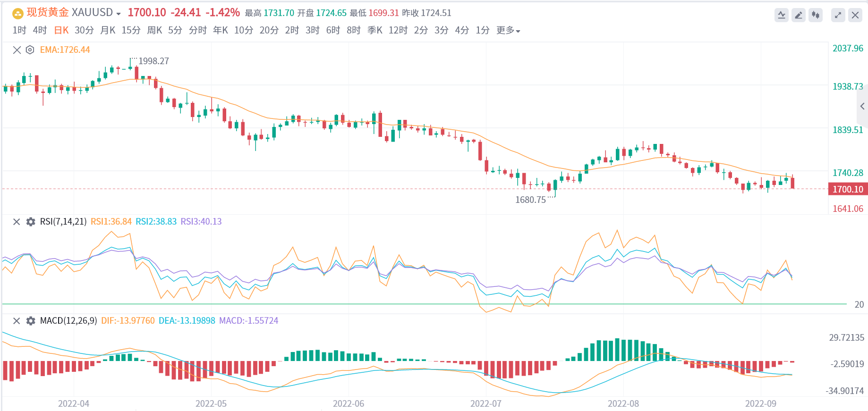The height and width of the screenshot is (411, 868).
Task: Expand the 更多 timeframes dropdown
Action: 508,31
